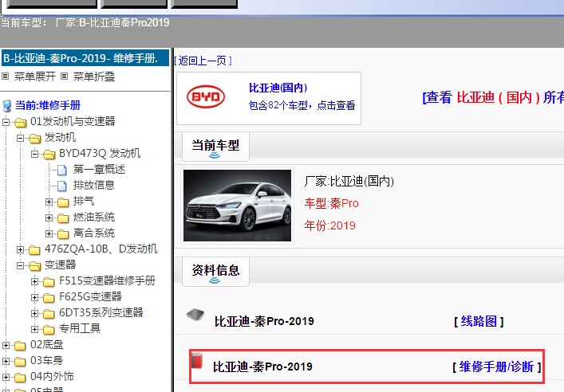Click the white 秦Pro car thumbnail
This screenshot has height=392, width=564.
[238, 206]
